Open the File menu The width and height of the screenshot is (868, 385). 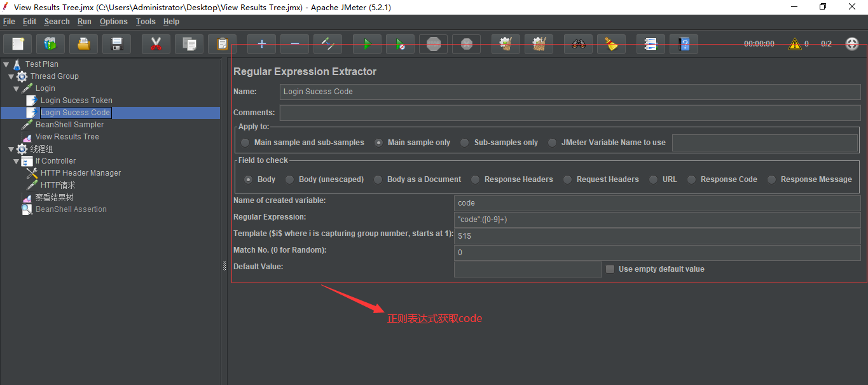9,22
